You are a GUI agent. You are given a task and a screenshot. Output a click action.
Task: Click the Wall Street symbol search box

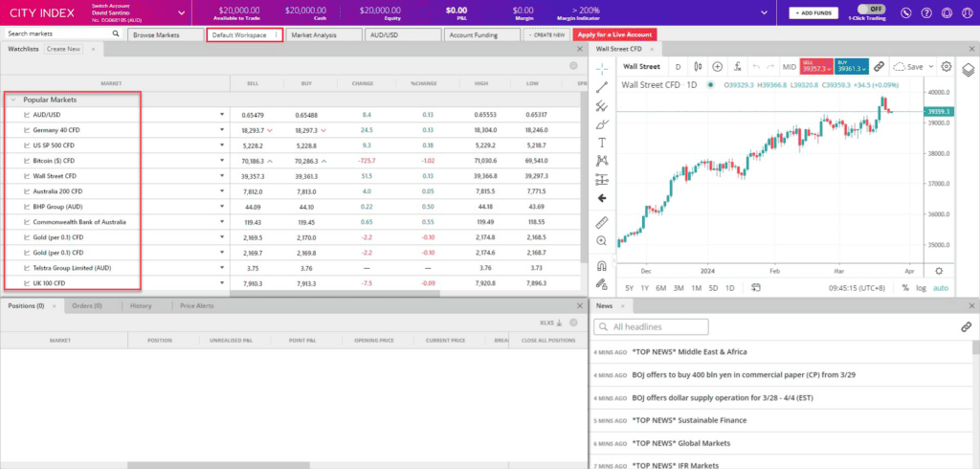point(641,66)
